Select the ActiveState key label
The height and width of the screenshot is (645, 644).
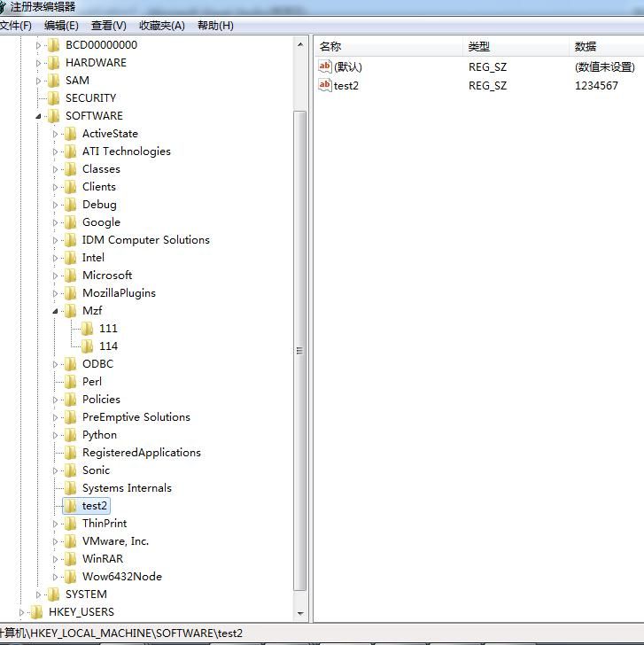coord(110,134)
